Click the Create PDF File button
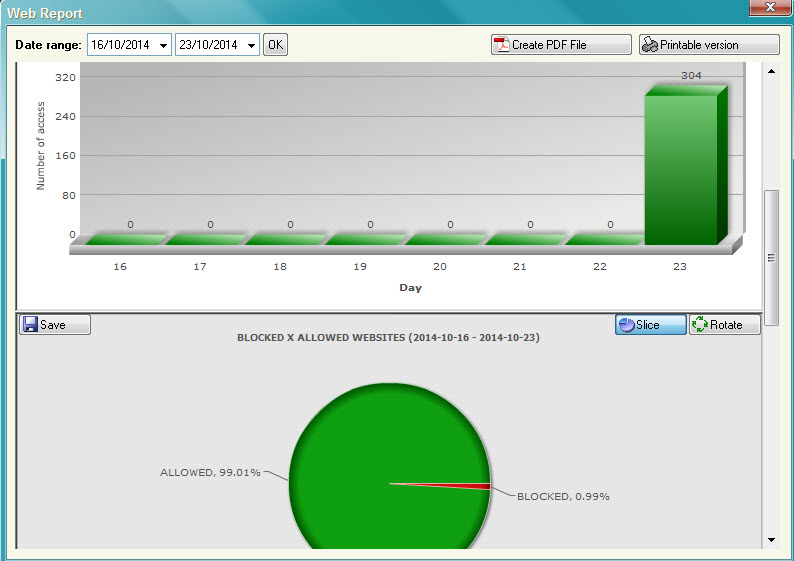 tap(561, 45)
